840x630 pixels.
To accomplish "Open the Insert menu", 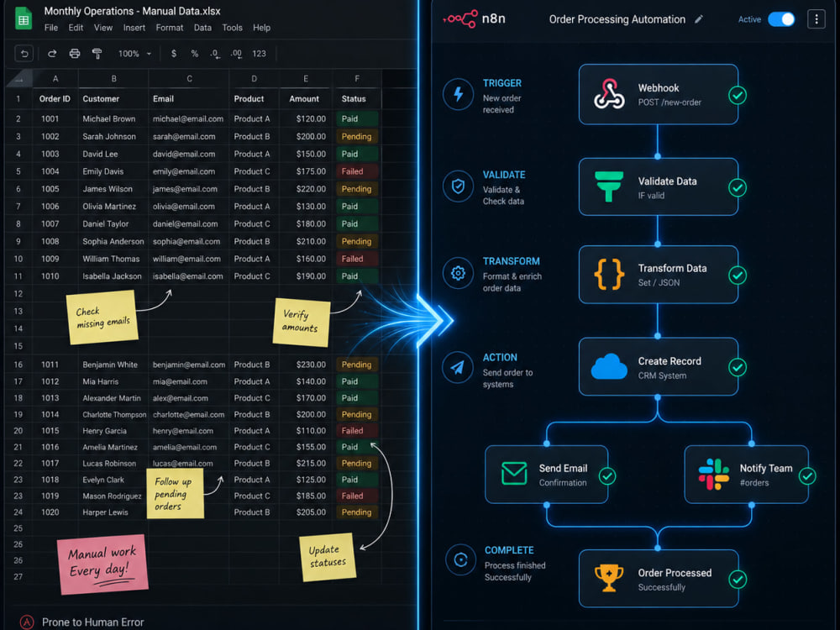I will [134, 28].
